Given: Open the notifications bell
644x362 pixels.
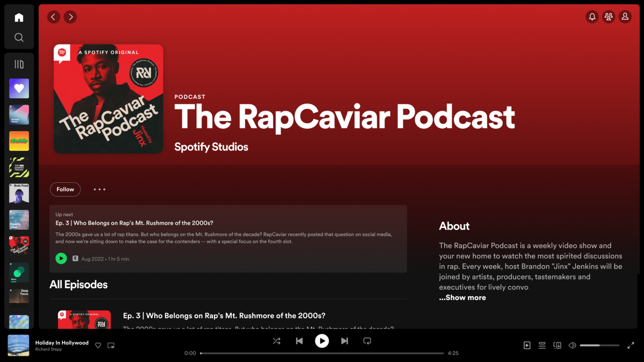Looking at the screenshot, I should click(x=592, y=17).
